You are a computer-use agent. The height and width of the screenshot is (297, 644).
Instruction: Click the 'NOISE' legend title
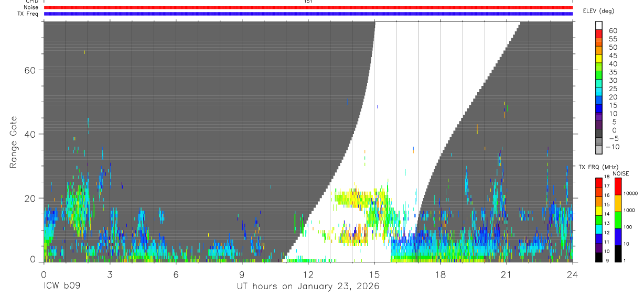click(620, 173)
